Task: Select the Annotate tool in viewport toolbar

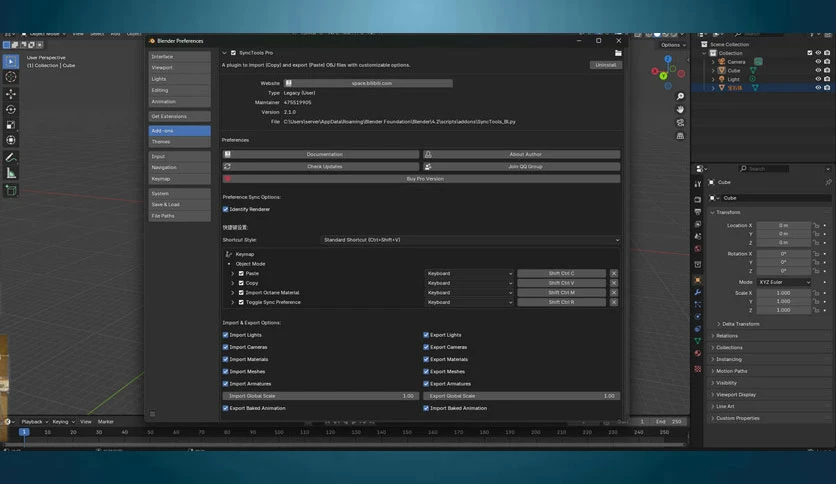Action: click(11, 157)
